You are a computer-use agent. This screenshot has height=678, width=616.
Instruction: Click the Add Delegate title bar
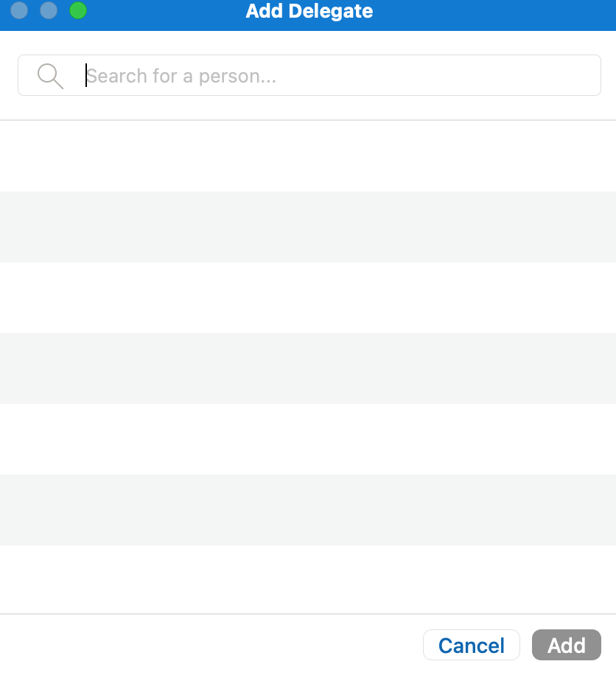click(x=308, y=11)
